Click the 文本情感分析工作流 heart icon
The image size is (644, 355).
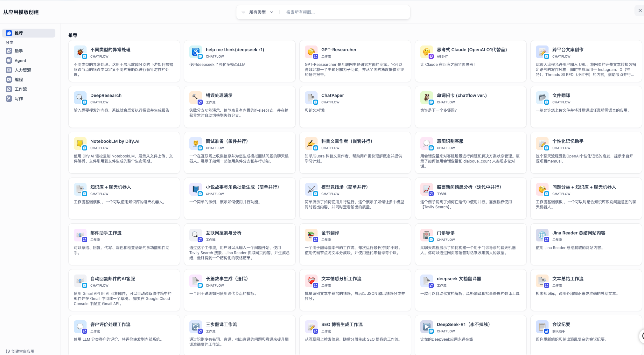point(311,281)
